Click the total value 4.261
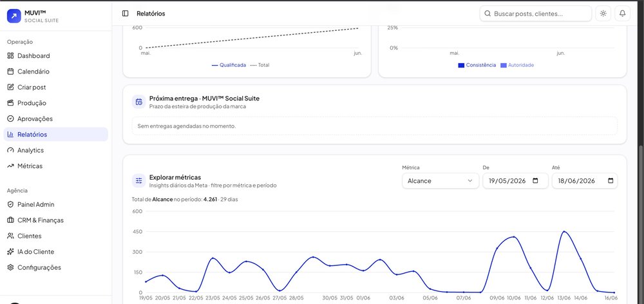This screenshot has height=304, width=644. pyautogui.click(x=211, y=200)
